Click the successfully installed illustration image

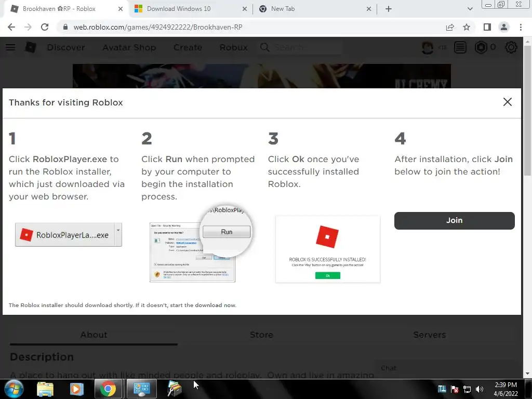[x=328, y=249]
